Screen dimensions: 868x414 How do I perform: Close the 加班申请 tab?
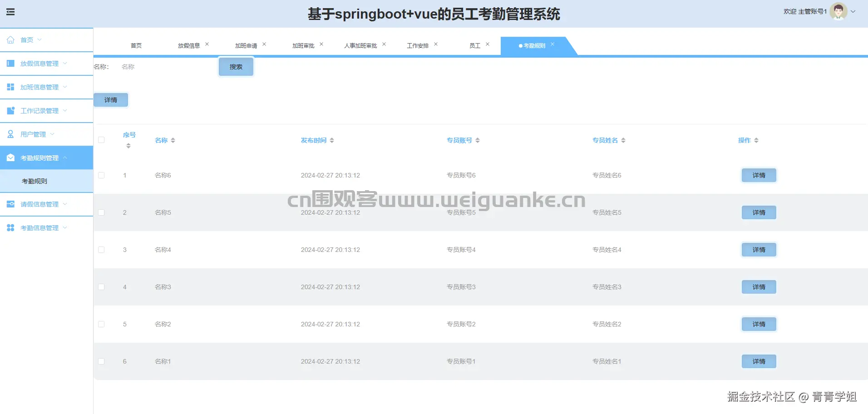pyautogui.click(x=264, y=44)
